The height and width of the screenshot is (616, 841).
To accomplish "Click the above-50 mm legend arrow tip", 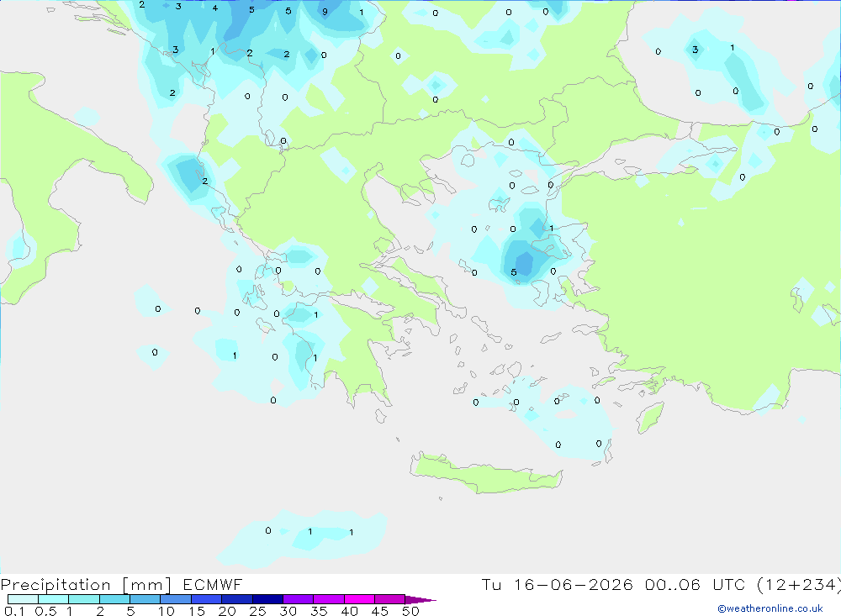I will point(420,600).
